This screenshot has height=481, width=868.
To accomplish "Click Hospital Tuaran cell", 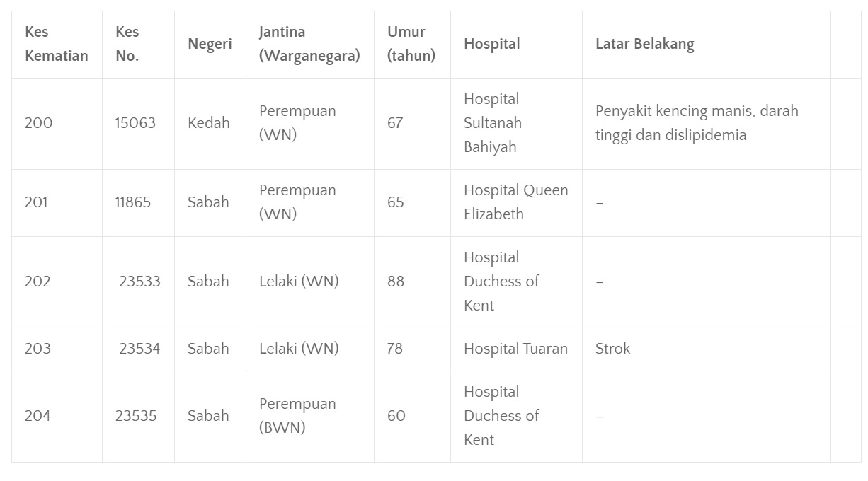I will 516,349.
